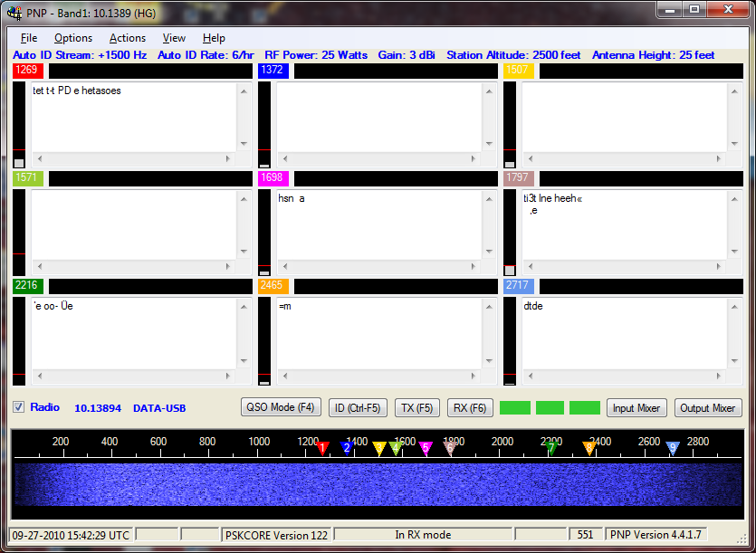
Task: Select the blue 1372 channel label
Action: click(x=273, y=71)
